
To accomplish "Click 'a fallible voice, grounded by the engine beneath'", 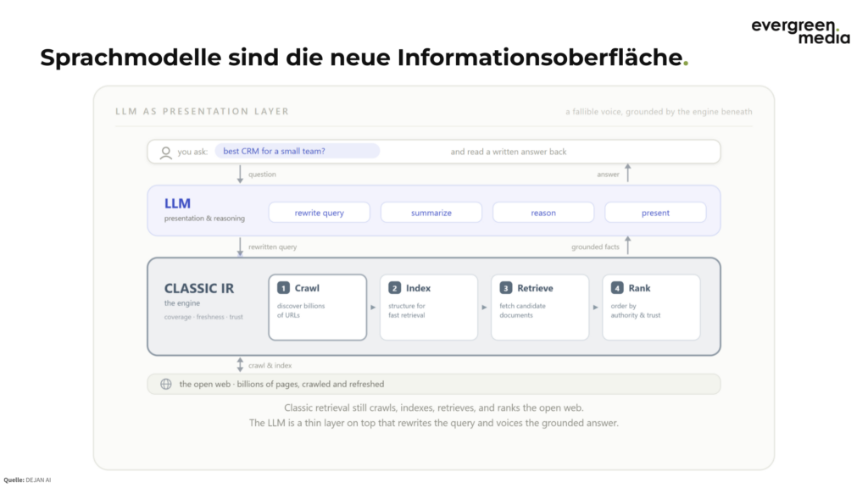I will pyautogui.click(x=659, y=112).
